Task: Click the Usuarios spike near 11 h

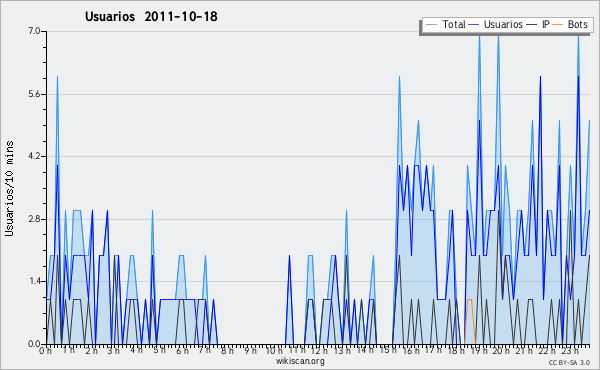Action: click(x=289, y=299)
